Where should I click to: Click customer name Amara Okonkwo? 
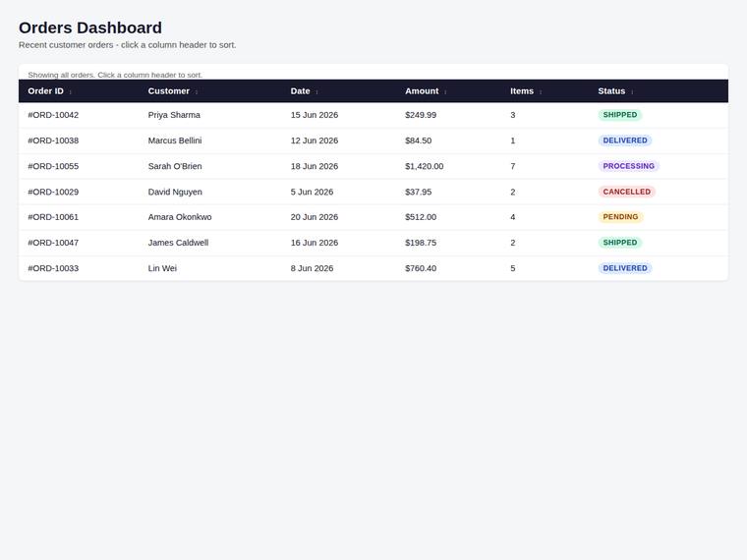tap(180, 217)
